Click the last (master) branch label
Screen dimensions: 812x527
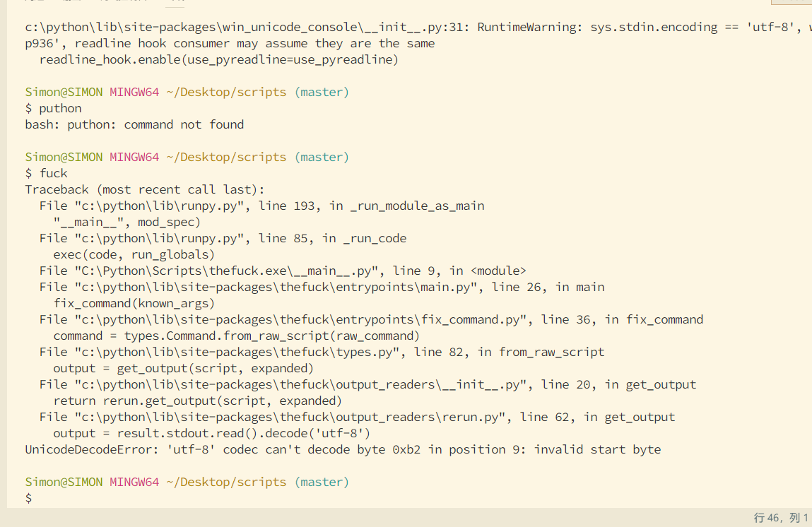pyautogui.click(x=322, y=482)
